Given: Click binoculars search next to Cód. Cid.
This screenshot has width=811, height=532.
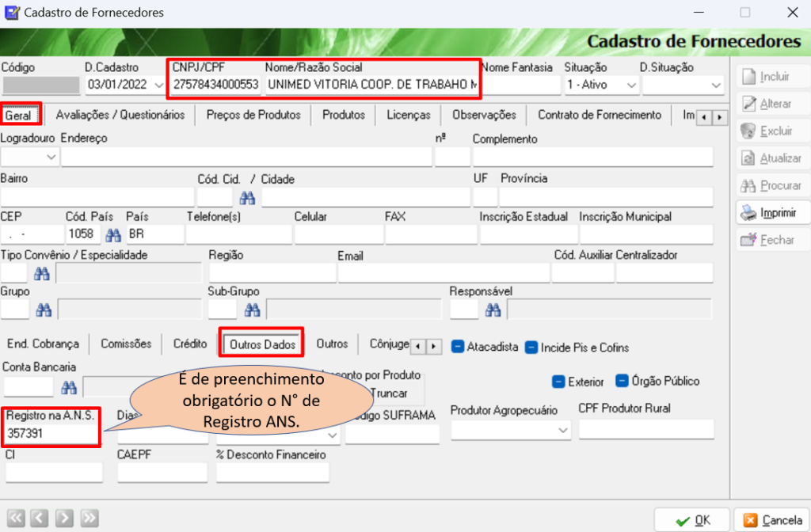Looking at the screenshot, I should point(248,197).
